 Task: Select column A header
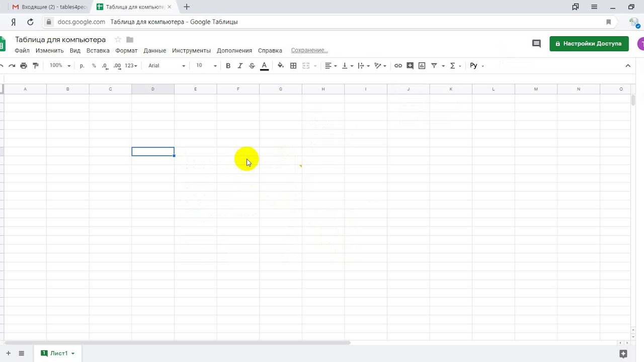tap(25, 89)
